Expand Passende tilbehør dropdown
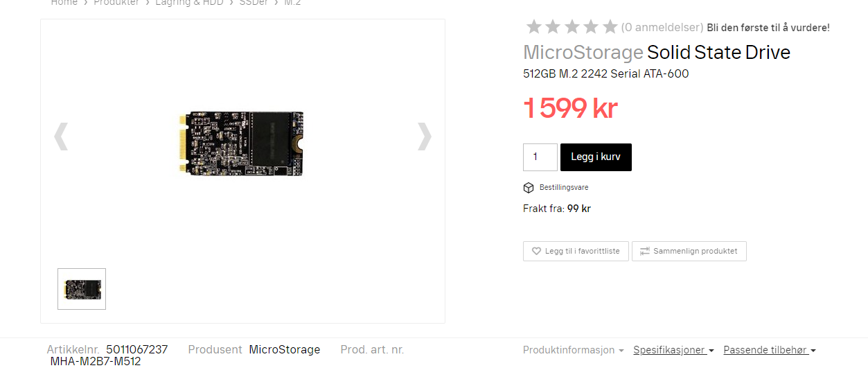 click(770, 351)
